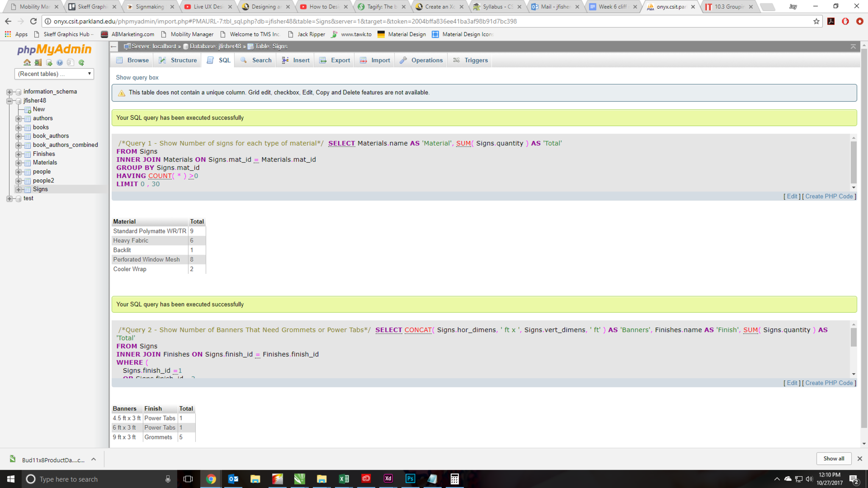
Task: Switch to the Structure tab
Action: (178, 60)
